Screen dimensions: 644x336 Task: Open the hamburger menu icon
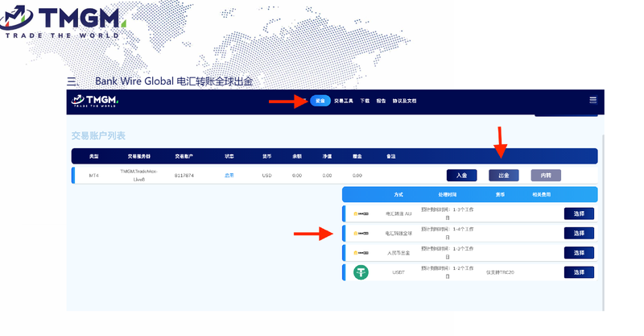(x=592, y=101)
